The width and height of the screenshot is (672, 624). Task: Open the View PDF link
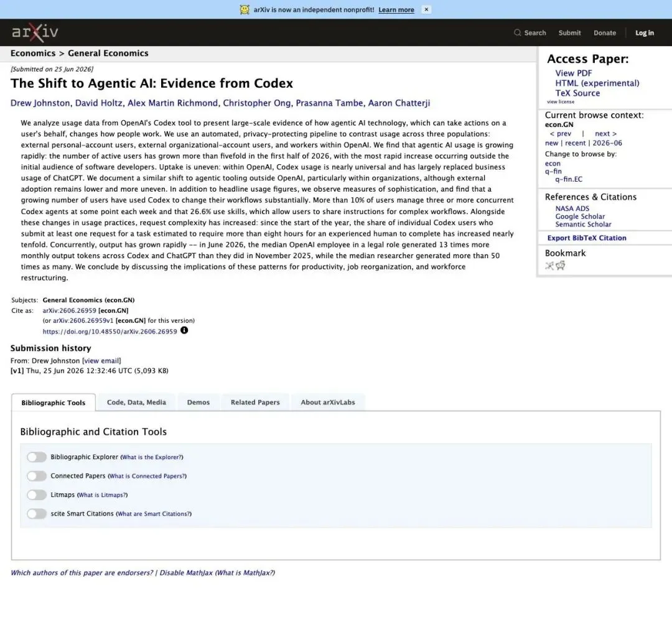pos(574,73)
